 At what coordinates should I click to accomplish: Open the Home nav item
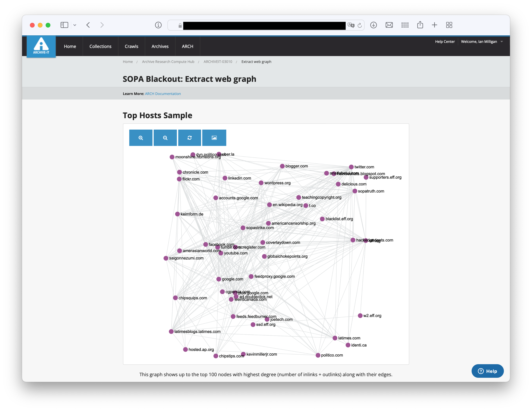(x=70, y=46)
